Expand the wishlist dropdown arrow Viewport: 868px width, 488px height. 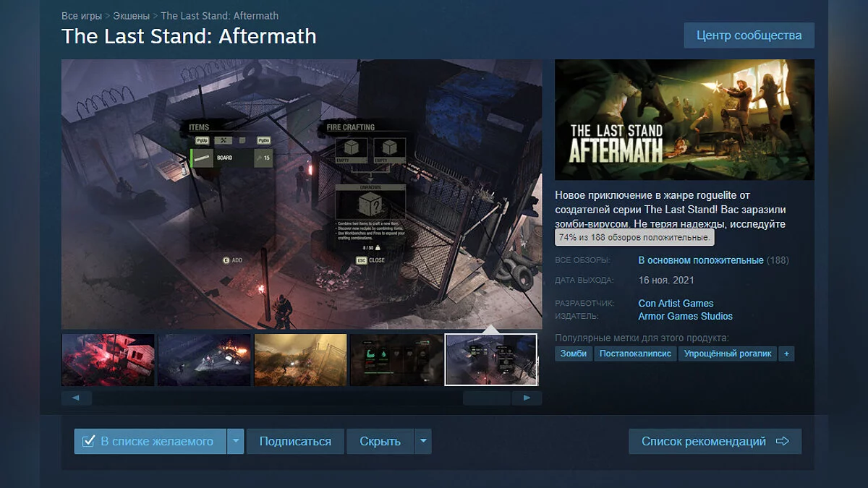[236, 441]
